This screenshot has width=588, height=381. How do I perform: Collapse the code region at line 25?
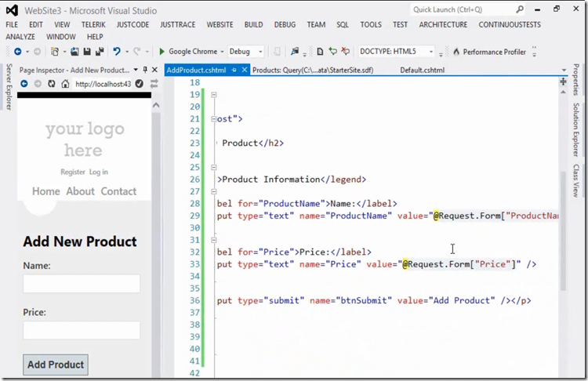(214, 167)
